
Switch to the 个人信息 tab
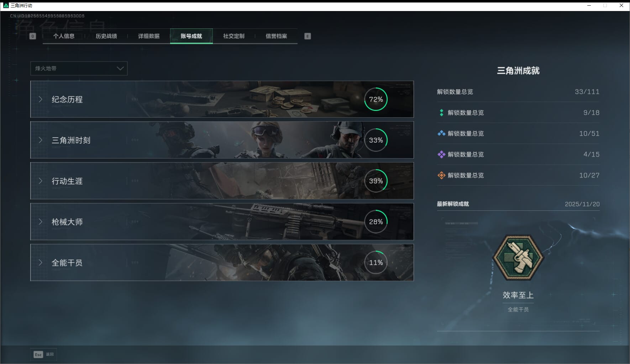pyautogui.click(x=64, y=36)
